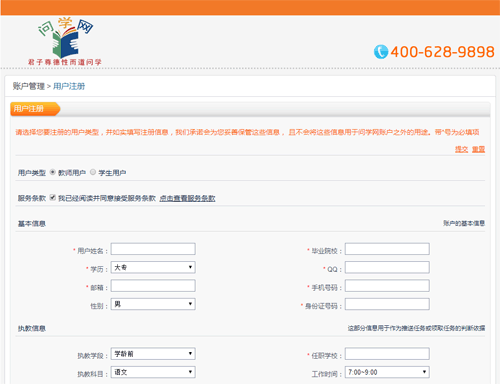Go to 账户管理 in breadcrumb

click(29, 86)
